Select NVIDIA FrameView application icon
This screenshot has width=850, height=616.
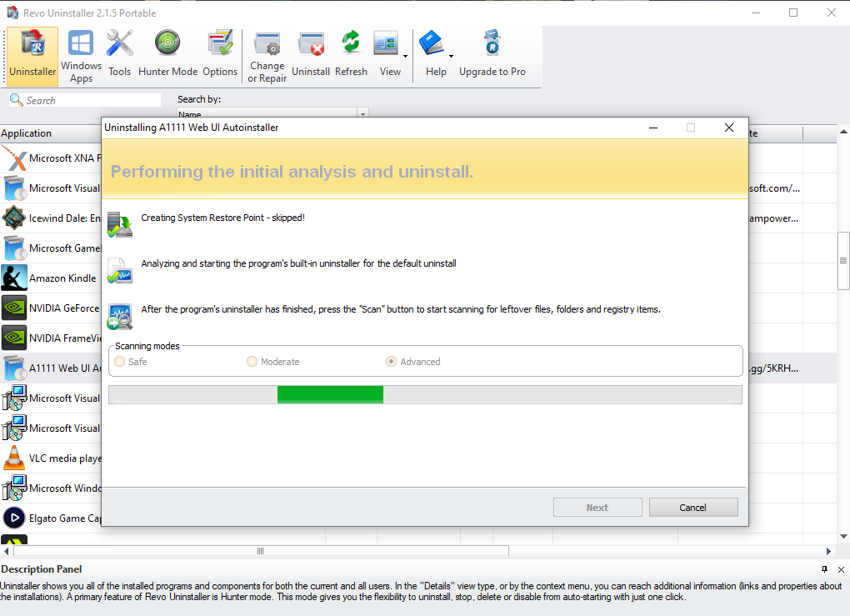pyautogui.click(x=14, y=338)
